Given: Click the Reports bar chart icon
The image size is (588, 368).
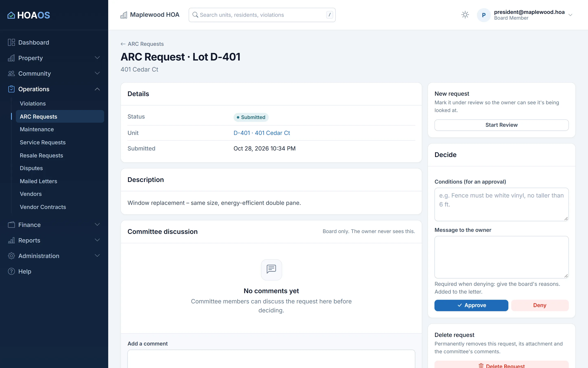Looking at the screenshot, I should [11, 240].
